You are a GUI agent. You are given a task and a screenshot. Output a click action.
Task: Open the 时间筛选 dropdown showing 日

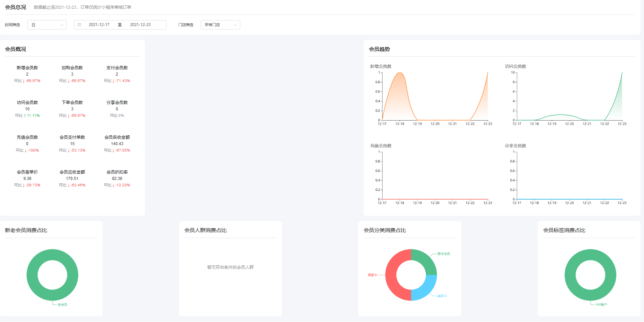(x=47, y=25)
